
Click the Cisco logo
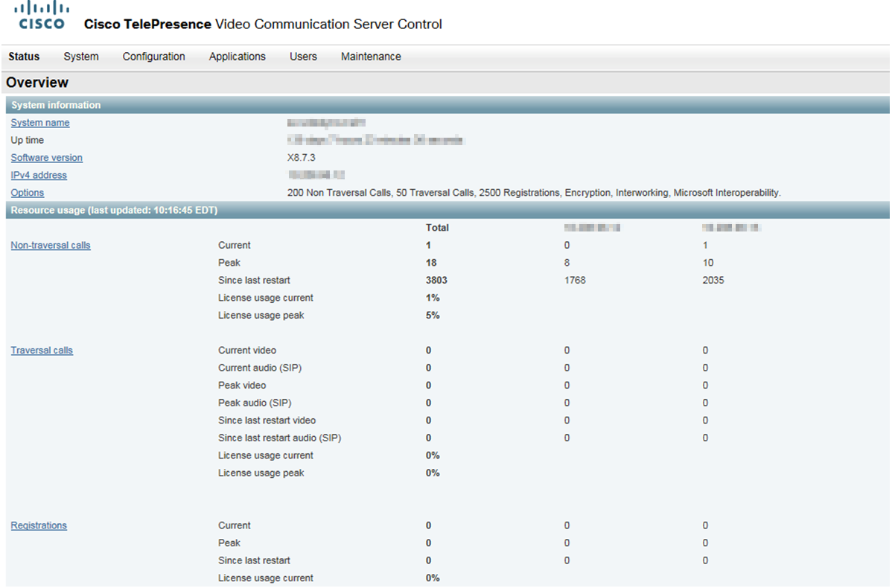coord(42,16)
